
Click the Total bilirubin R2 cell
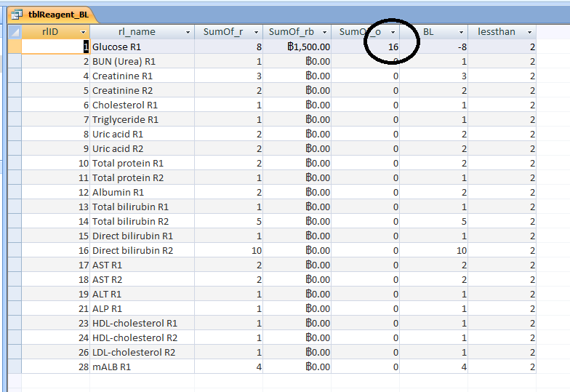pos(142,221)
